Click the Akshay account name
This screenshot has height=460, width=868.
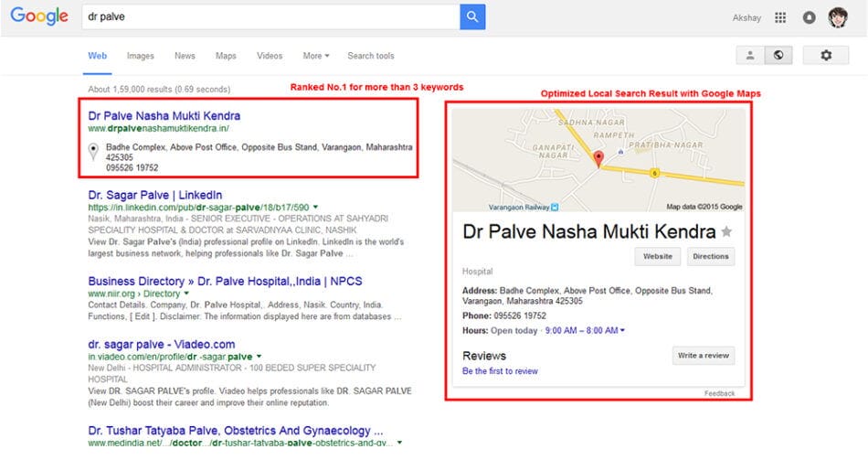746,17
